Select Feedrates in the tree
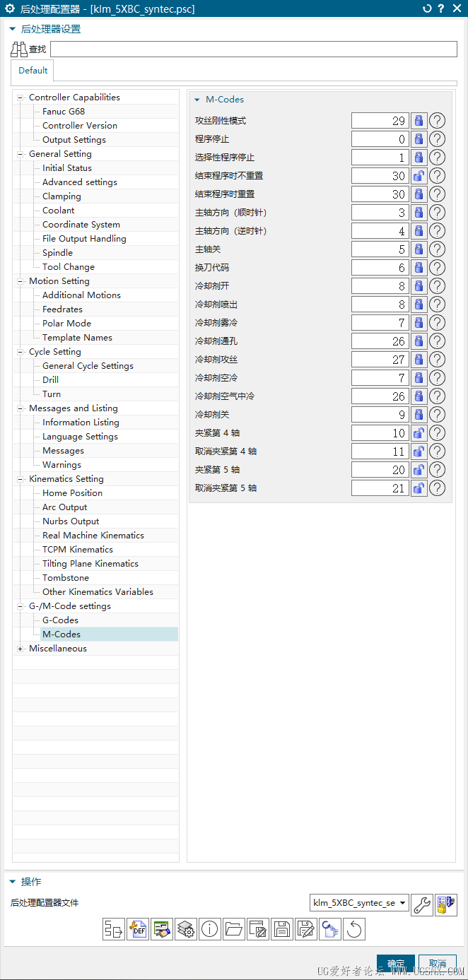The width and height of the screenshot is (468, 980). (x=62, y=309)
